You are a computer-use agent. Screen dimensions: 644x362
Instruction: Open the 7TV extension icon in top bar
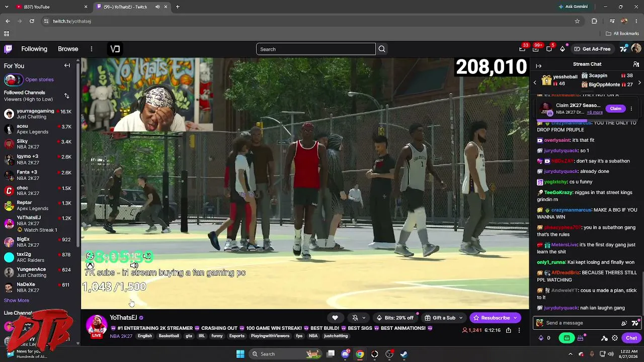[624, 49]
